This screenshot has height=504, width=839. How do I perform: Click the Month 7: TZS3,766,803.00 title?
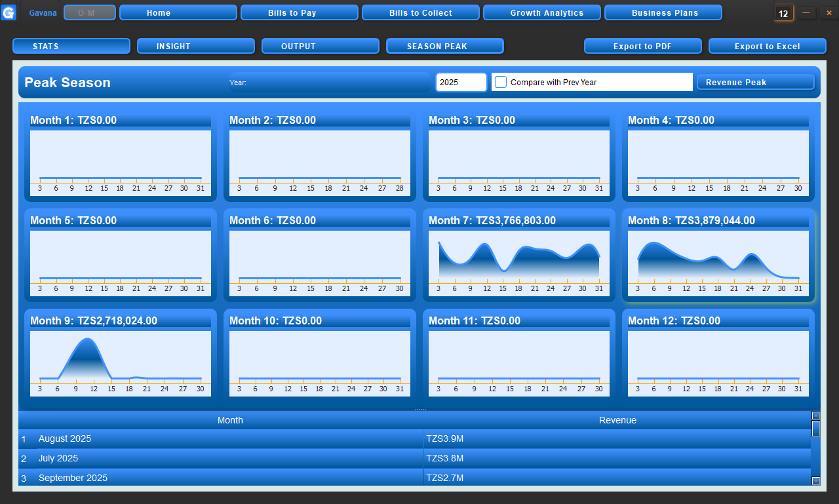pos(492,221)
